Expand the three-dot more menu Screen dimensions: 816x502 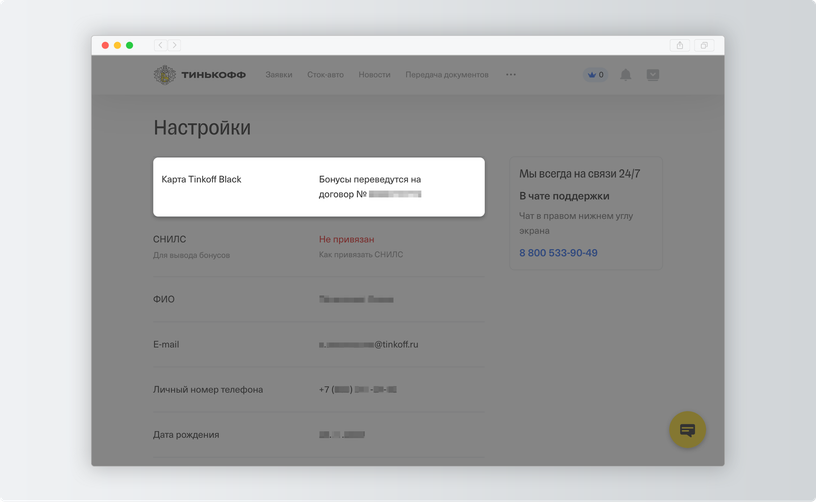pos(511,74)
